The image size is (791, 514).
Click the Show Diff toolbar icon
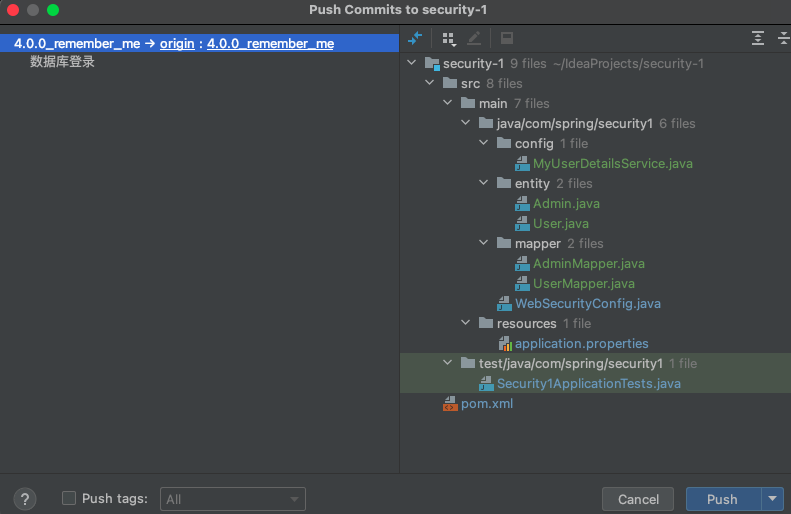[415, 38]
